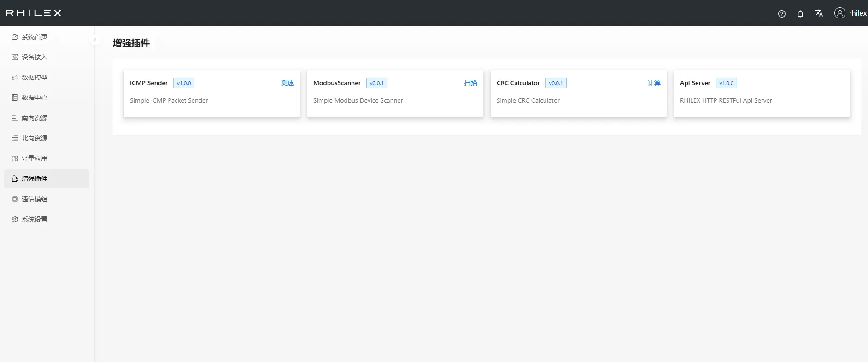
Task: Click 计算 link on CRC Calculator
Action: click(x=654, y=83)
